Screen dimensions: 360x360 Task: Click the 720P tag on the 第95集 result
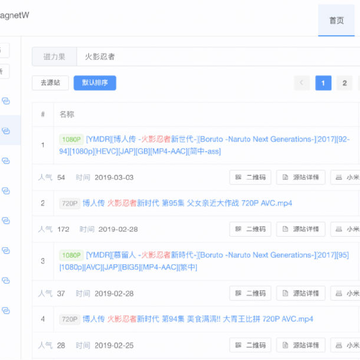[x=70, y=203]
